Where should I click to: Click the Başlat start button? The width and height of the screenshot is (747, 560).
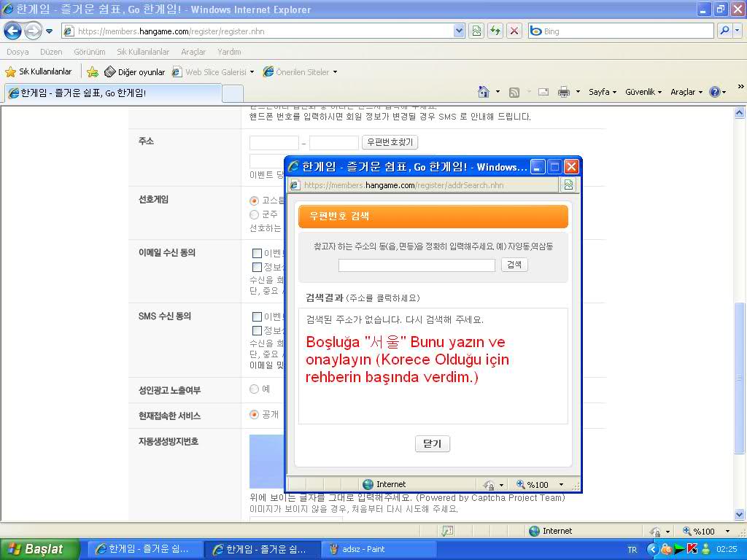[40, 549]
